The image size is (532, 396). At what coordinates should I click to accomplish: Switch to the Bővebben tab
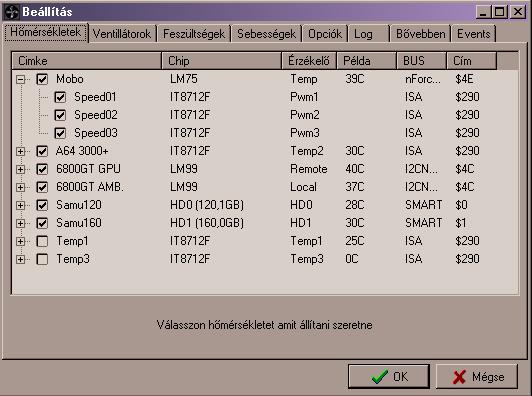421,34
